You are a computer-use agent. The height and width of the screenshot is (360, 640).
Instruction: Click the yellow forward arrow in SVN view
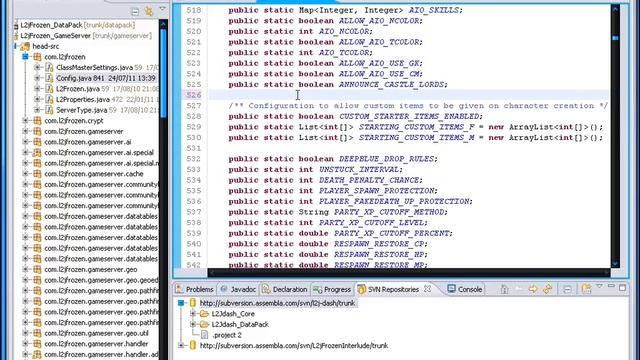(533, 289)
